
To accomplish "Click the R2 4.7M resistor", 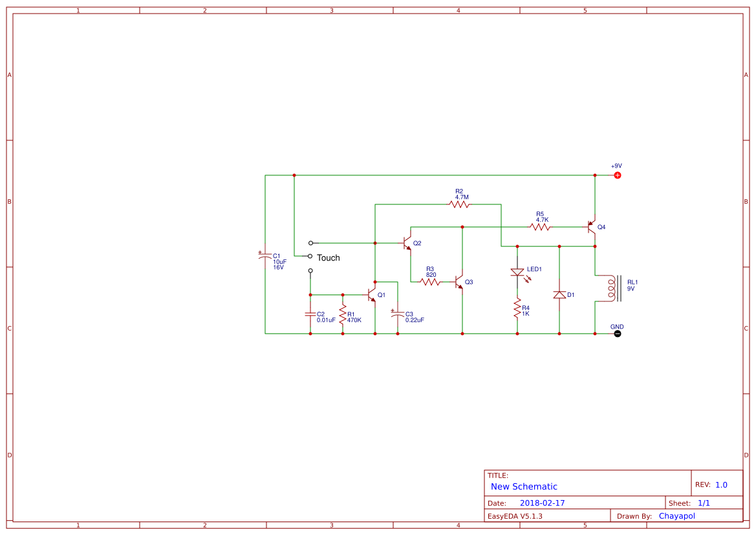I will (459, 202).
